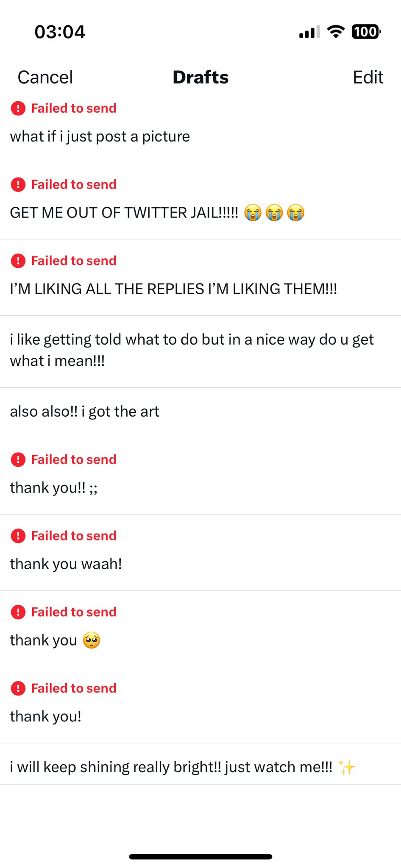The height and width of the screenshot is (868, 401).
Task: Tap the Wi-Fi status icon
Action: point(336,32)
